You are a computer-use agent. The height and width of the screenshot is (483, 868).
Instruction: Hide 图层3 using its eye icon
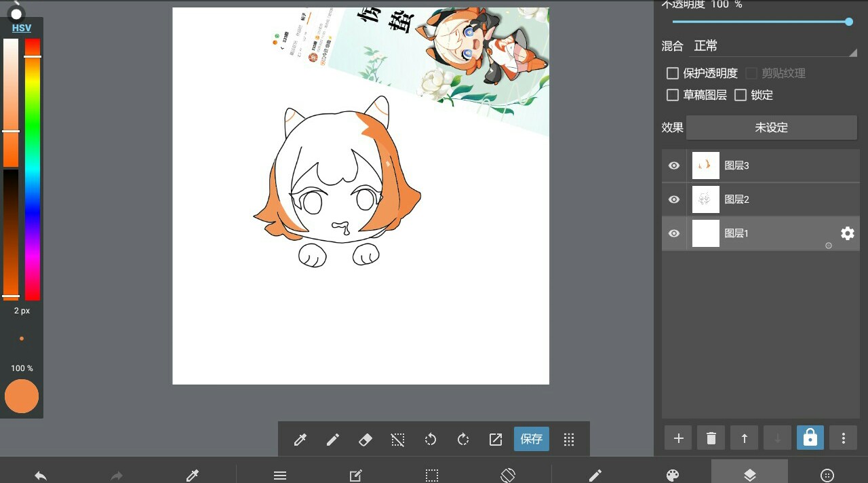[674, 166]
